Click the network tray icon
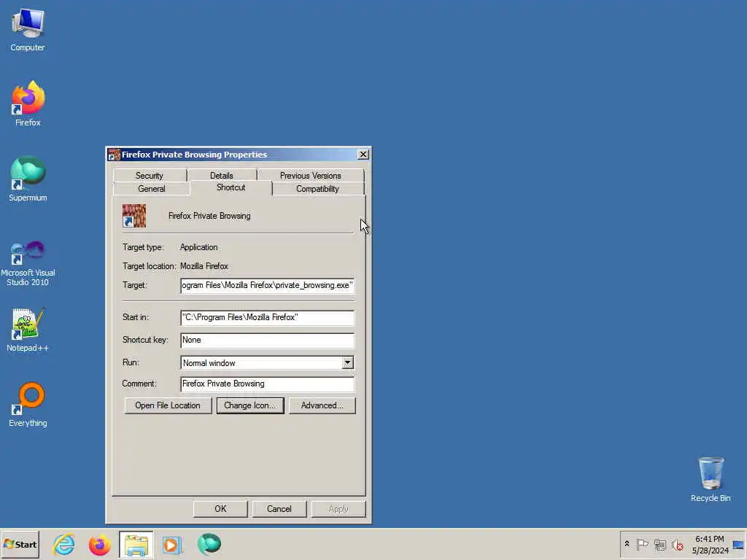 tap(659, 544)
